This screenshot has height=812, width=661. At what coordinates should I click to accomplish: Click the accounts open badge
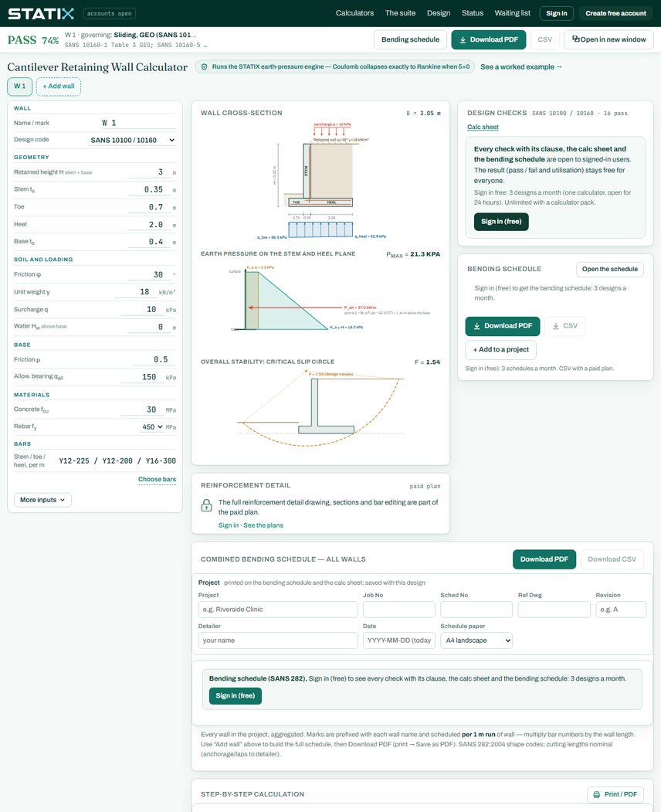click(x=109, y=13)
